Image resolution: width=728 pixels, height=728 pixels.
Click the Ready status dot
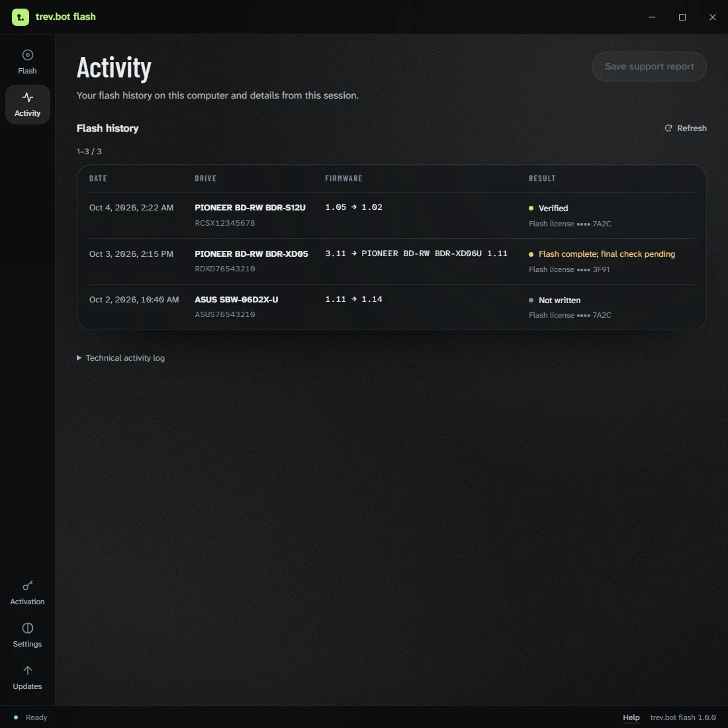coord(16,717)
